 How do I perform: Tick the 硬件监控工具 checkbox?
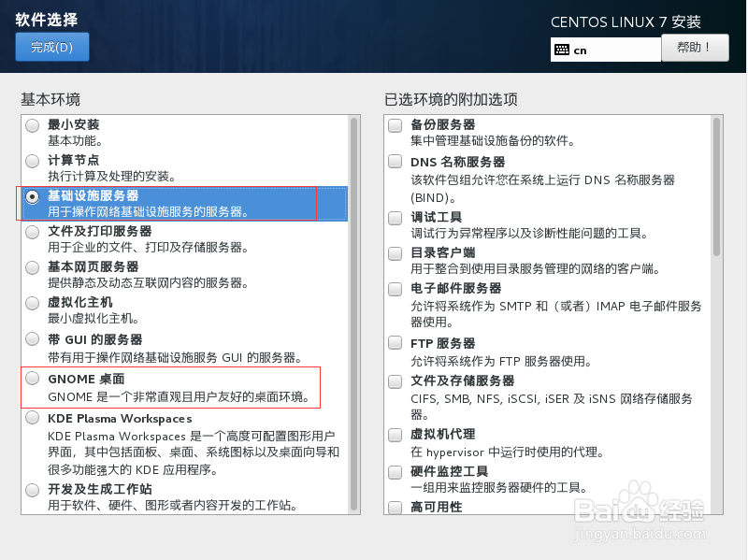click(395, 472)
